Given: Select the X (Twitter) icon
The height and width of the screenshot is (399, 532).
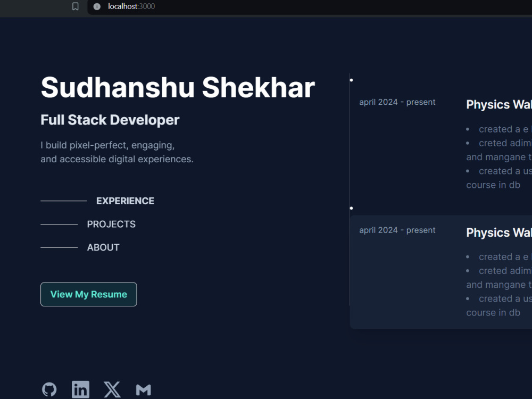Looking at the screenshot, I should coord(112,389).
